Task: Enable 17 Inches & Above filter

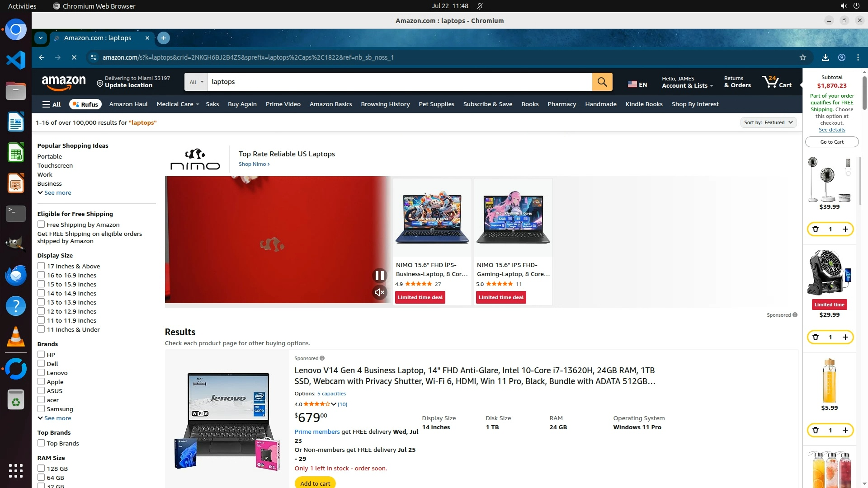Action: [x=41, y=266]
